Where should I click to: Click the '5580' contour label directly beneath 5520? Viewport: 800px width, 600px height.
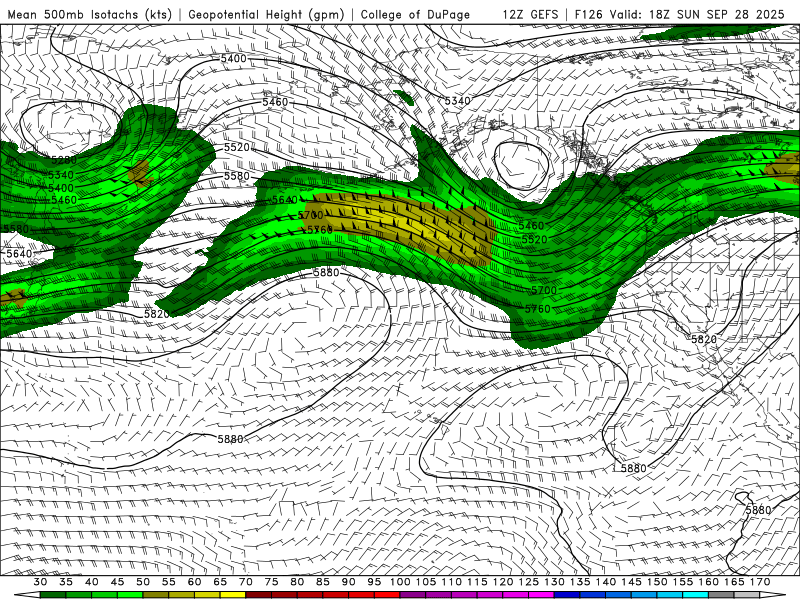pos(237,176)
